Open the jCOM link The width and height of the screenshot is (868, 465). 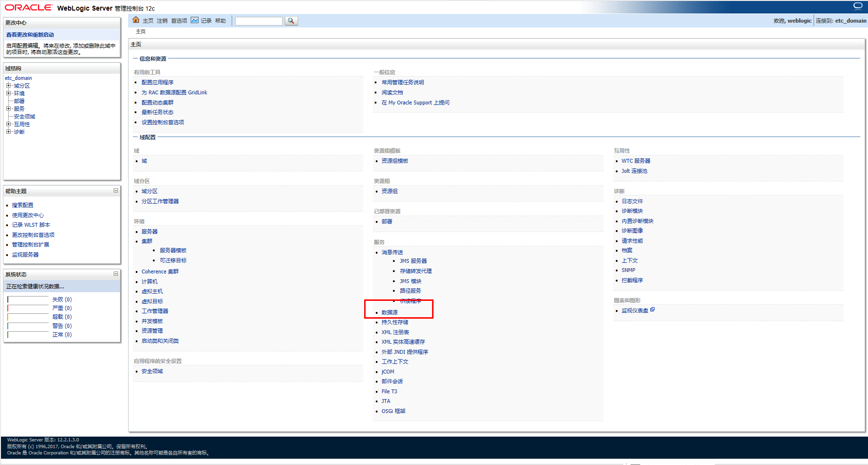388,372
